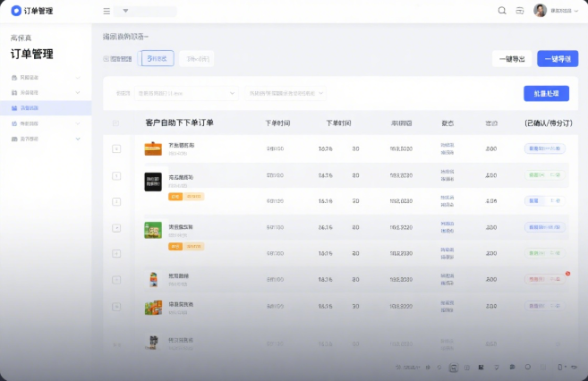The height and width of the screenshot is (381, 588).
Task: Click the blue 订单管理 logo icon
Action: (15, 11)
